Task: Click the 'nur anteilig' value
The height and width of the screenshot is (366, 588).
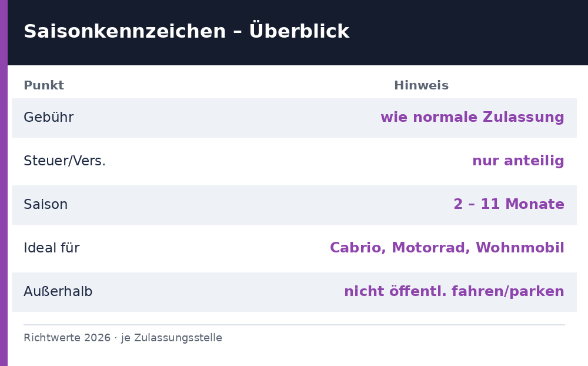Action: pos(518,161)
